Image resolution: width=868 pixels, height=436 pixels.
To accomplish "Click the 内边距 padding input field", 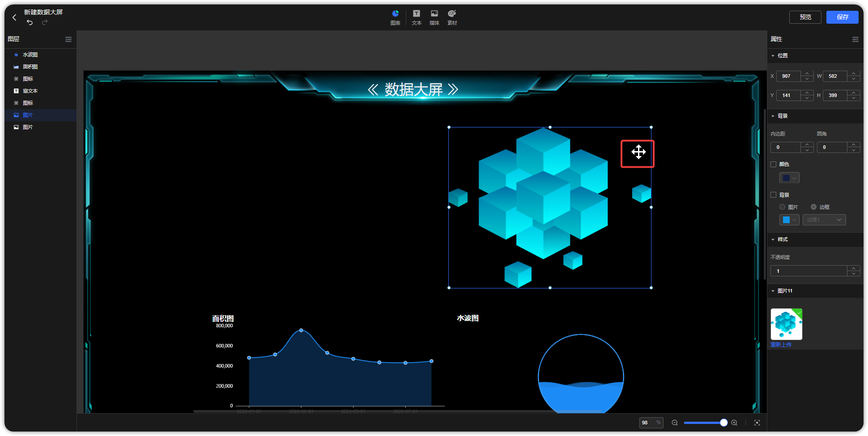I will tap(786, 147).
